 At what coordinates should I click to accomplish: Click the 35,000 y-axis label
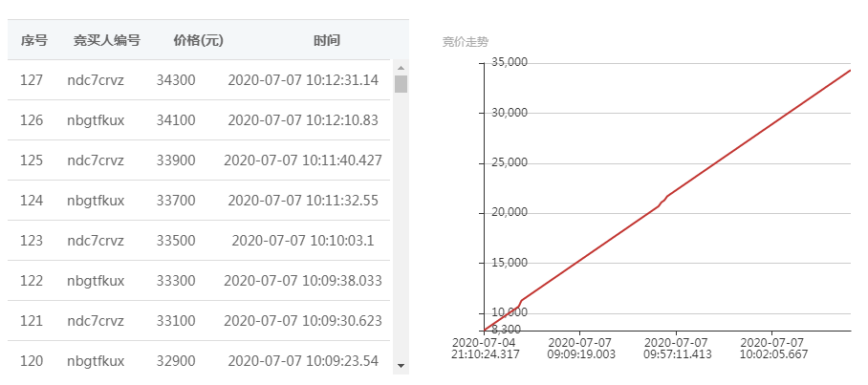[x=510, y=63]
